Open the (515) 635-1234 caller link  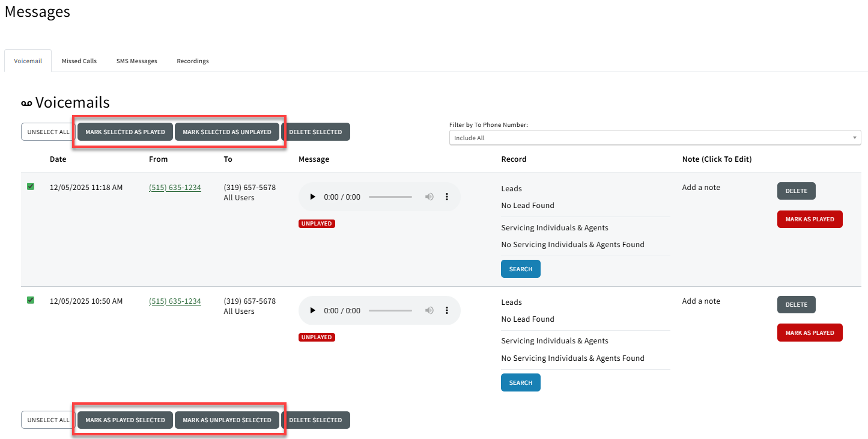coord(175,187)
